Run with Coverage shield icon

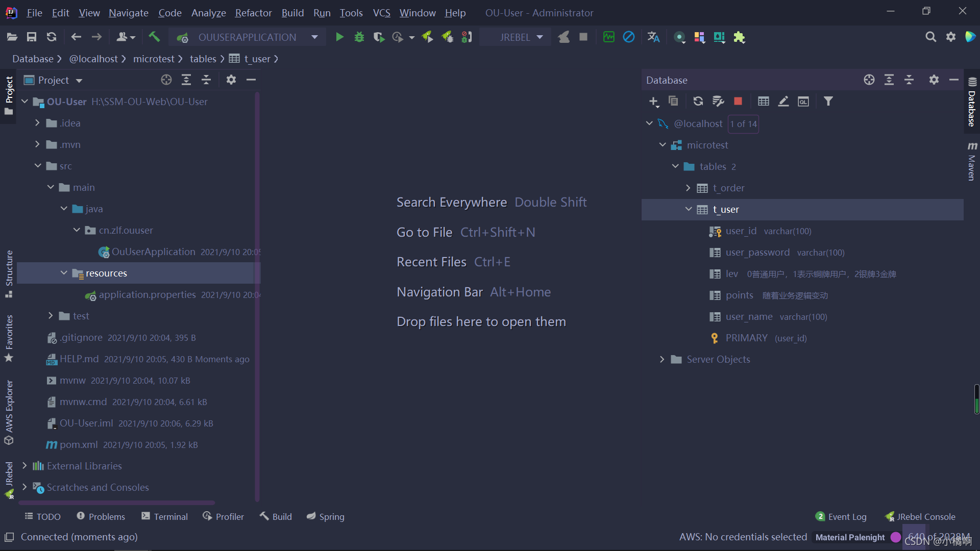tap(379, 37)
